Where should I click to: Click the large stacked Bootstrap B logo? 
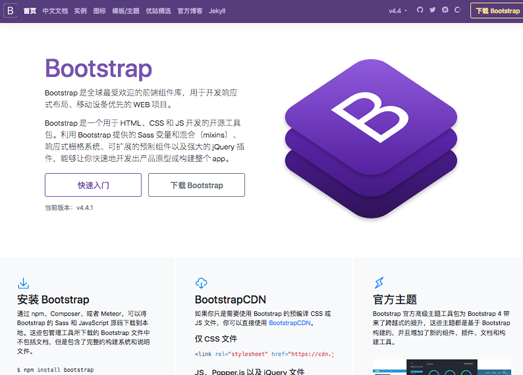[371, 138]
